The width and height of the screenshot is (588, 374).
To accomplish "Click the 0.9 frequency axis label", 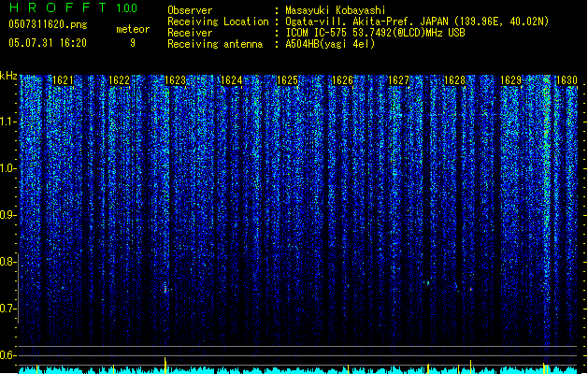I will [7, 215].
